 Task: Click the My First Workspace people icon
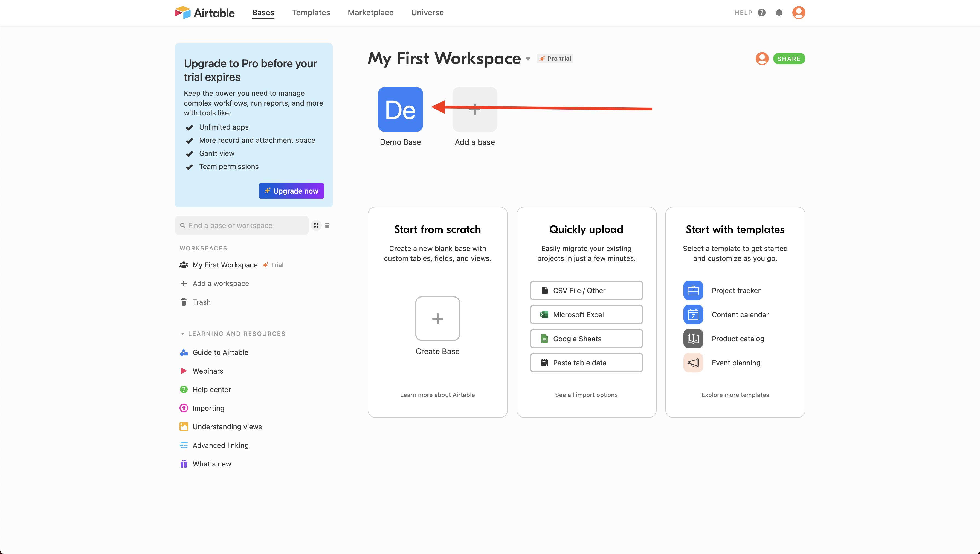[184, 265]
